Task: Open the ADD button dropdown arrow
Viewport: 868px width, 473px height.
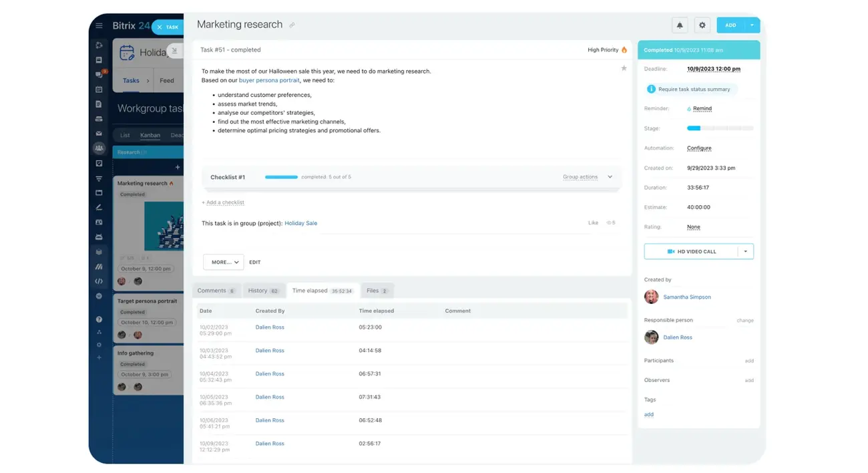Action: click(x=752, y=25)
